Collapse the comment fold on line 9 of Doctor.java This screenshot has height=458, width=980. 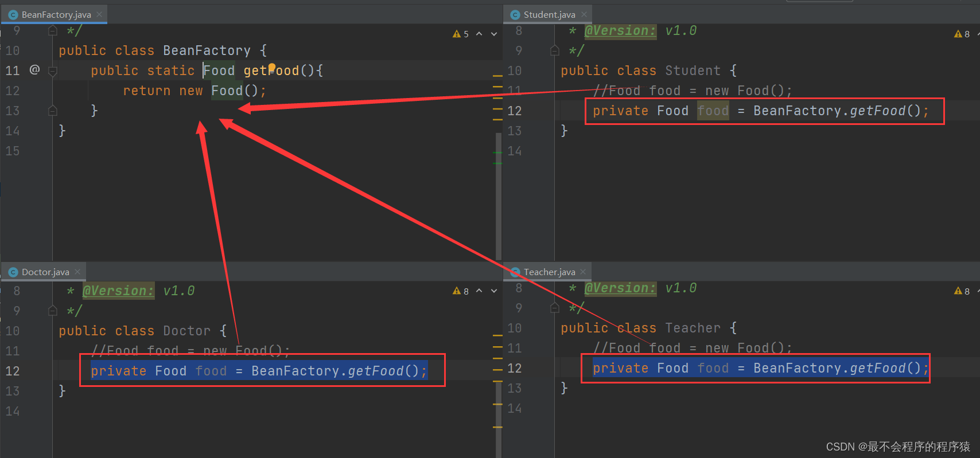pyautogui.click(x=53, y=311)
